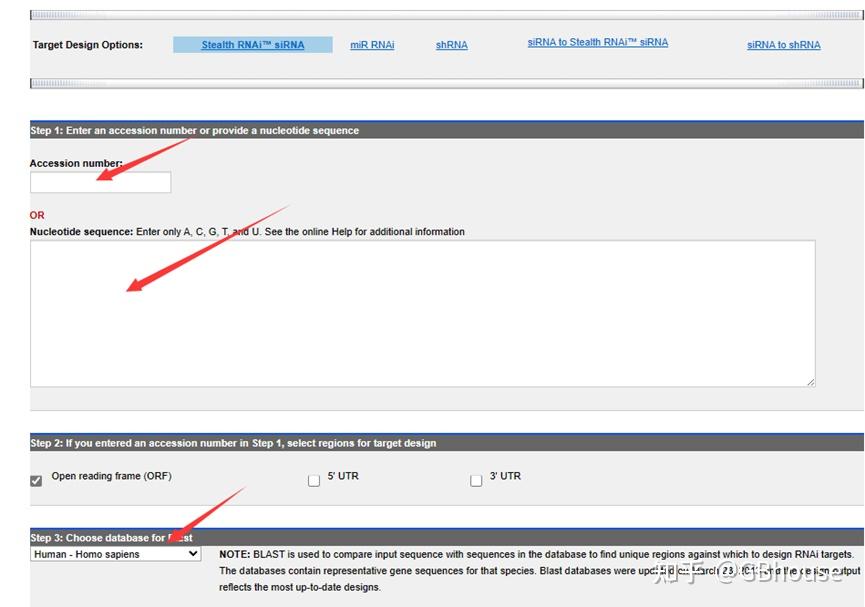Viewport: 865px width, 607px height.
Task: Click the 'Step 1: Enter an accession number' header
Action: pyautogui.click(x=195, y=131)
